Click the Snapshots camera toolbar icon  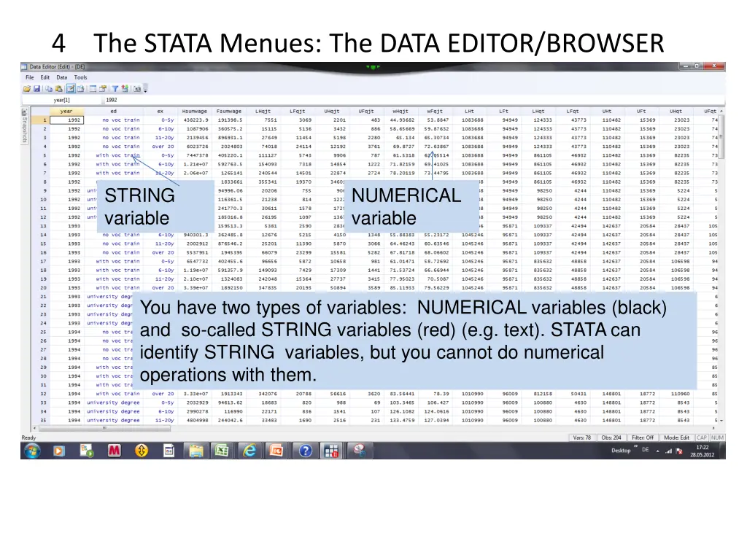(x=137, y=88)
